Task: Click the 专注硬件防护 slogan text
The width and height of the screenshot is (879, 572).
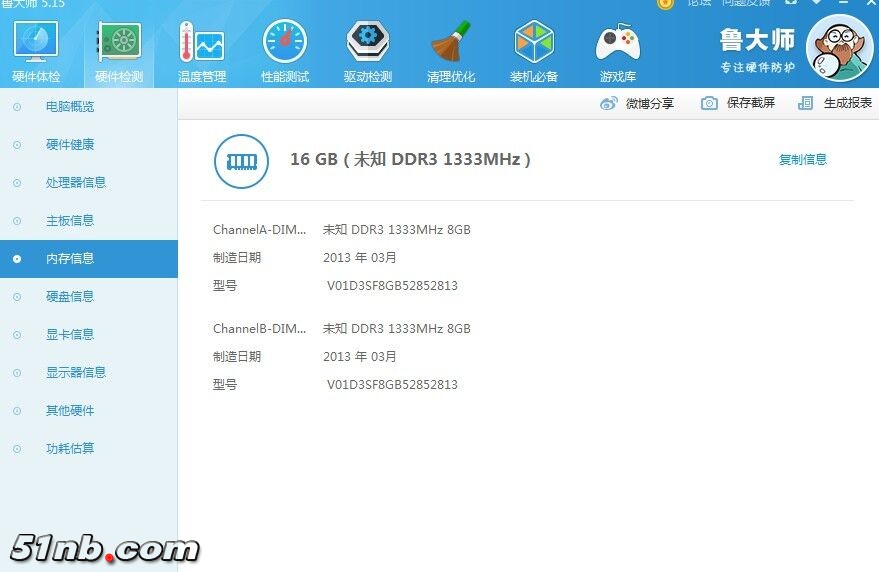Action: click(758, 68)
